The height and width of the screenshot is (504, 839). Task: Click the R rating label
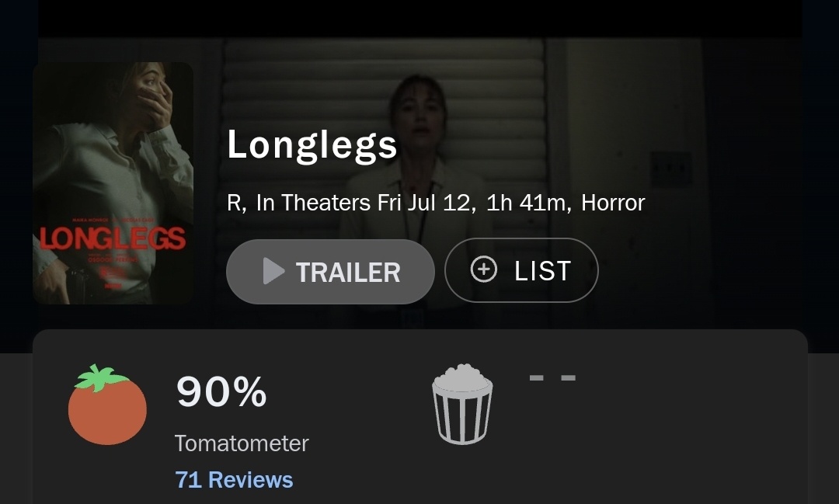coord(235,203)
